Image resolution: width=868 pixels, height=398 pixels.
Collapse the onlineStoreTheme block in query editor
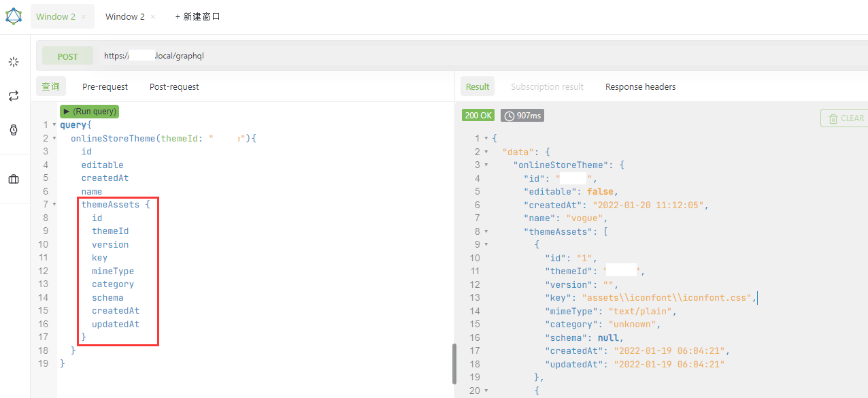click(54, 138)
